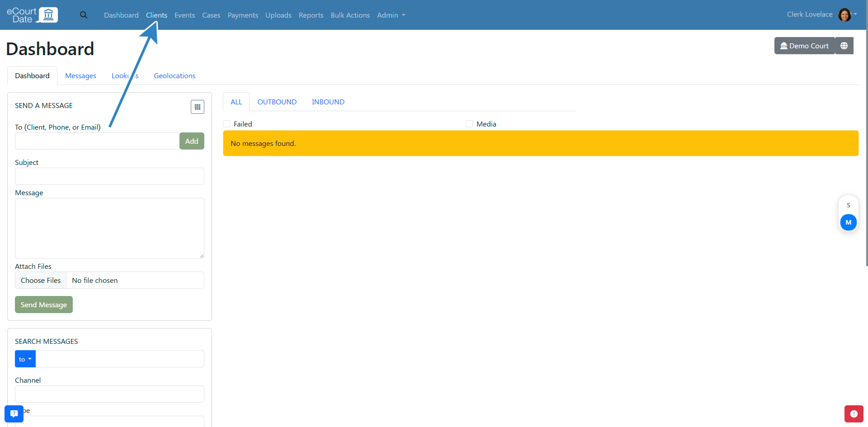The width and height of the screenshot is (868, 427).
Task: Click the grid template icon in Send a Message
Action: coord(197,107)
